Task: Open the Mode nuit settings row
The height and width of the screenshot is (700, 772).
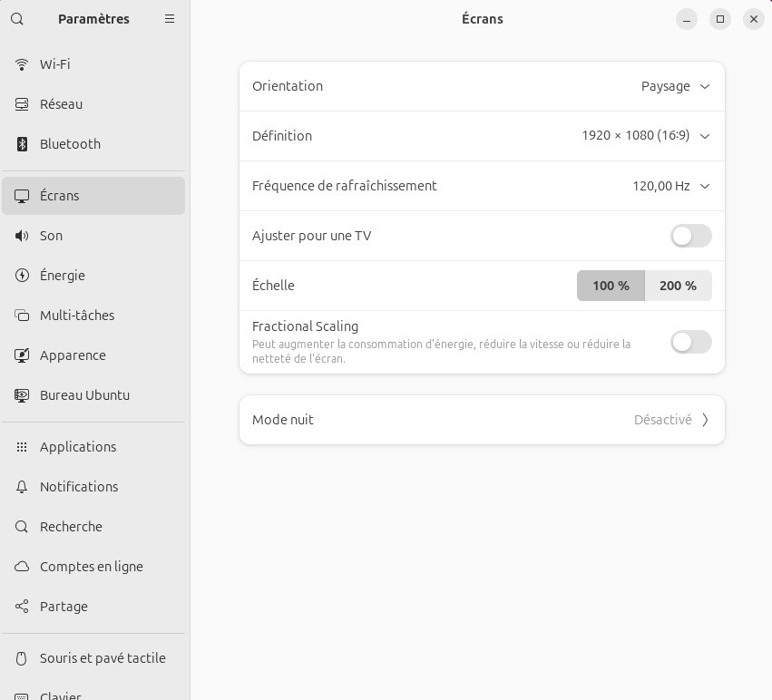Action: point(482,420)
